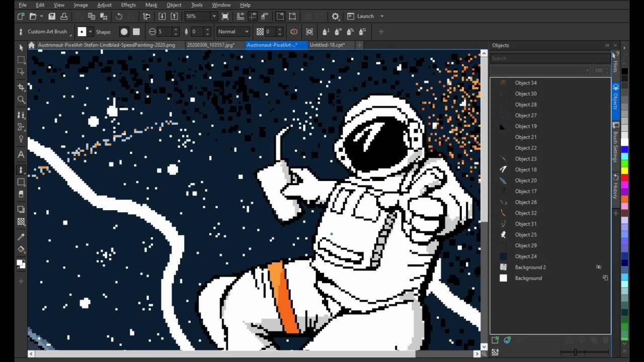Screen dimensions: 644x362
Task: Pick the blue swatch in color palette
Action: [x=624, y=149]
